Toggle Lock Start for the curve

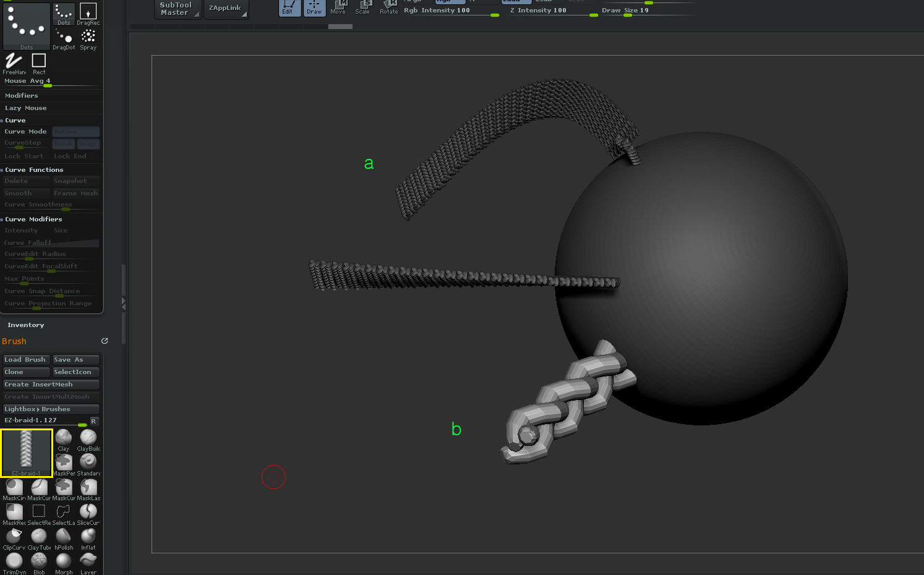[24, 156]
